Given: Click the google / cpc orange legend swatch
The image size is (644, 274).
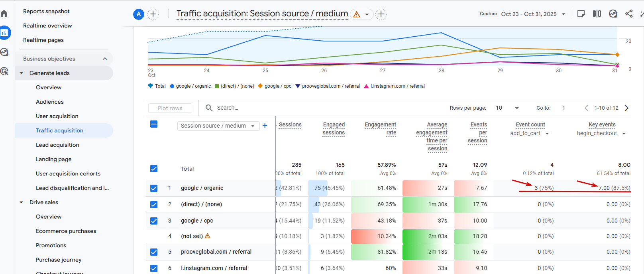Looking at the screenshot, I should click(260, 86).
